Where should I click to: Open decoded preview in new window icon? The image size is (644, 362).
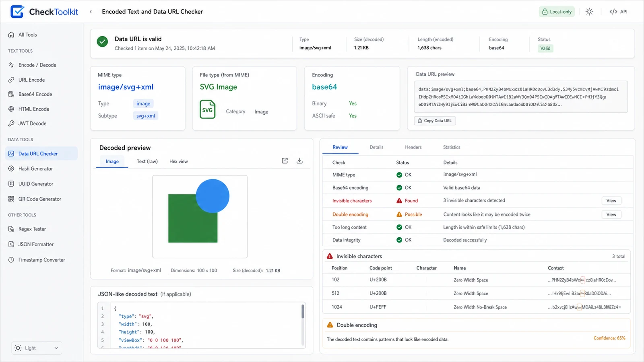(x=285, y=160)
